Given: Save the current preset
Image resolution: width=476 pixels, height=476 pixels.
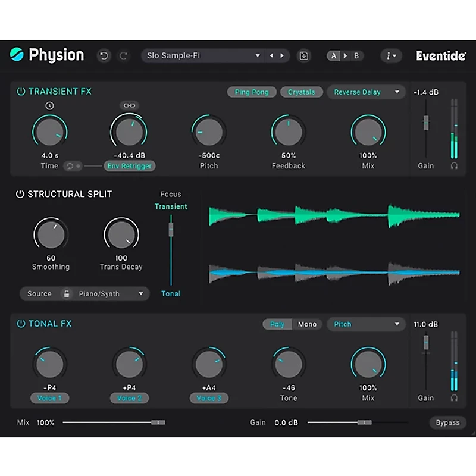Looking at the screenshot, I should [304, 56].
